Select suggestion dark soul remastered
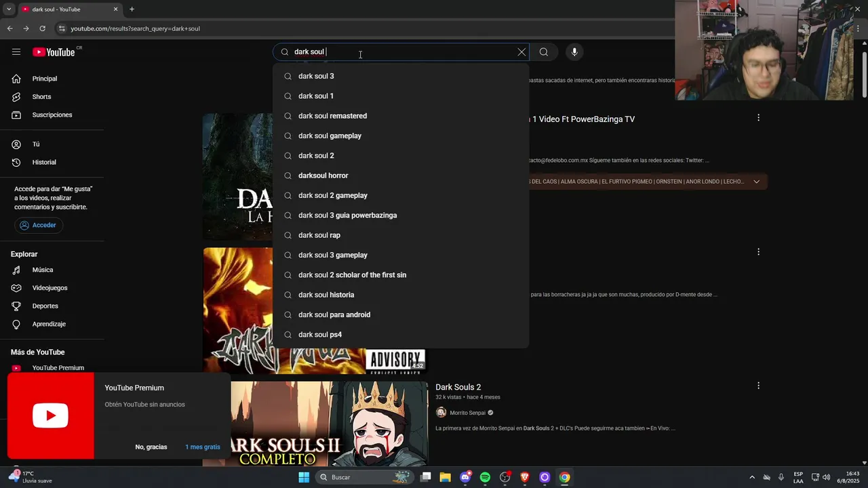The image size is (868, 488). 401,116
